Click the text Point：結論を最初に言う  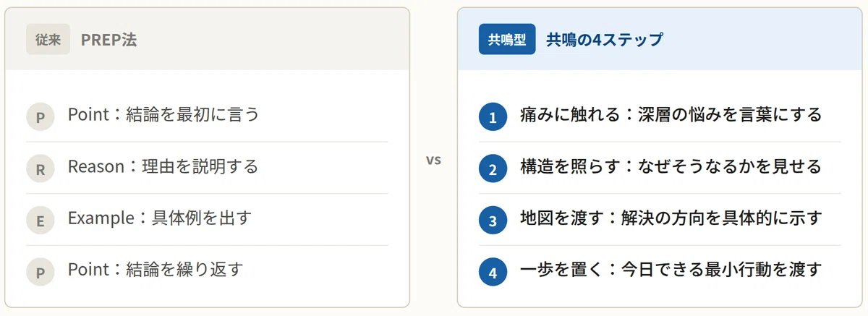point(163,114)
